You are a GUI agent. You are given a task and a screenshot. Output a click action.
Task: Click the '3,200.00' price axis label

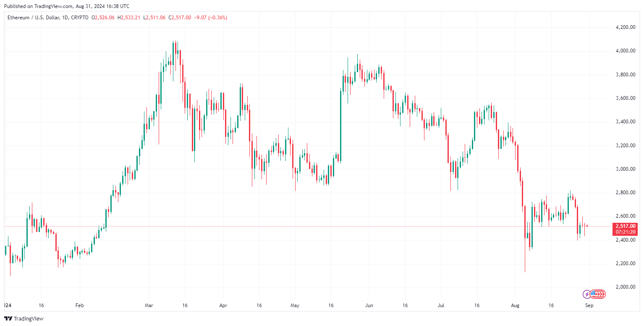click(626, 146)
